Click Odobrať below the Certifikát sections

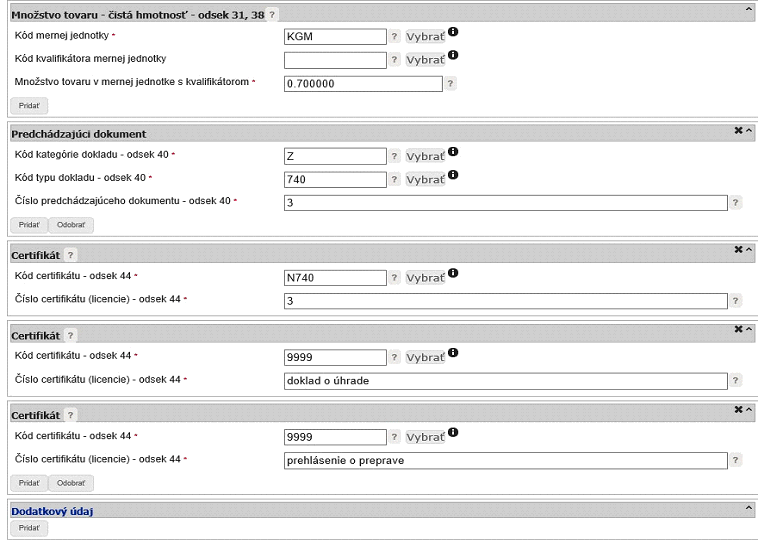[x=71, y=483]
